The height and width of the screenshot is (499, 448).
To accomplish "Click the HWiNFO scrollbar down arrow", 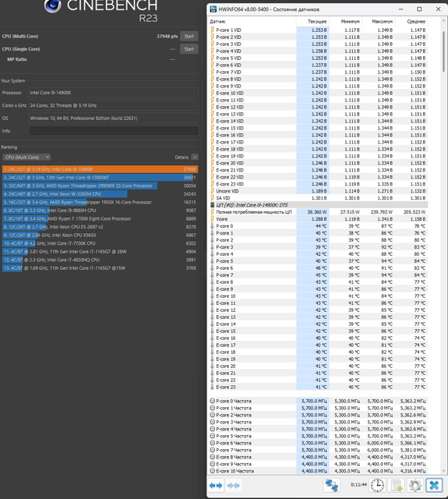I will (x=443, y=471).
